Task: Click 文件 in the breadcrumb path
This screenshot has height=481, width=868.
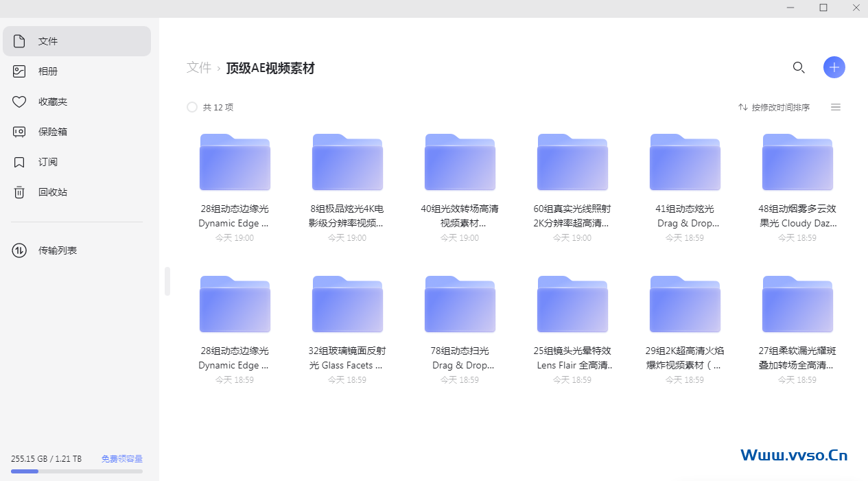Action: (x=198, y=67)
